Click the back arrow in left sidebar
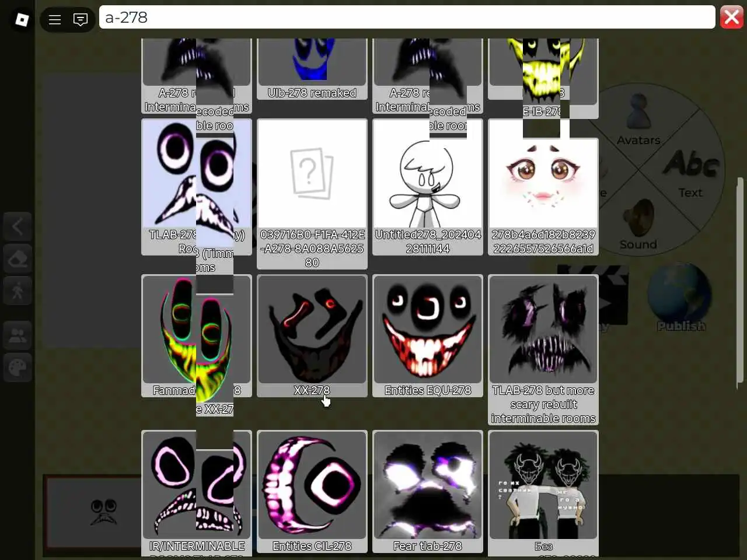The width and height of the screenshot is (747, 560). coord(18,226)
